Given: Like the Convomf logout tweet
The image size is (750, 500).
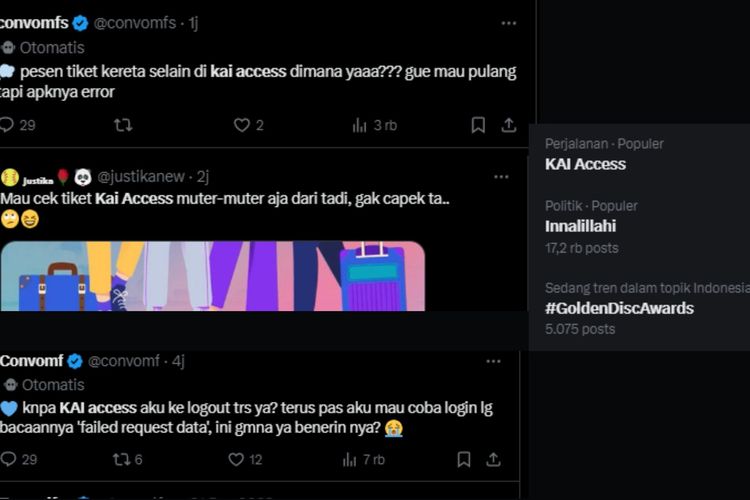Looking at the screenshot, I should pos(236,459).
